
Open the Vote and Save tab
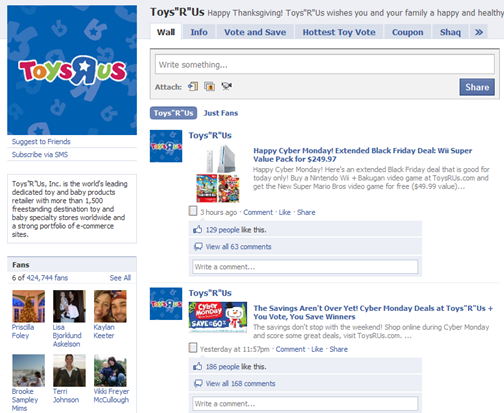255,32
